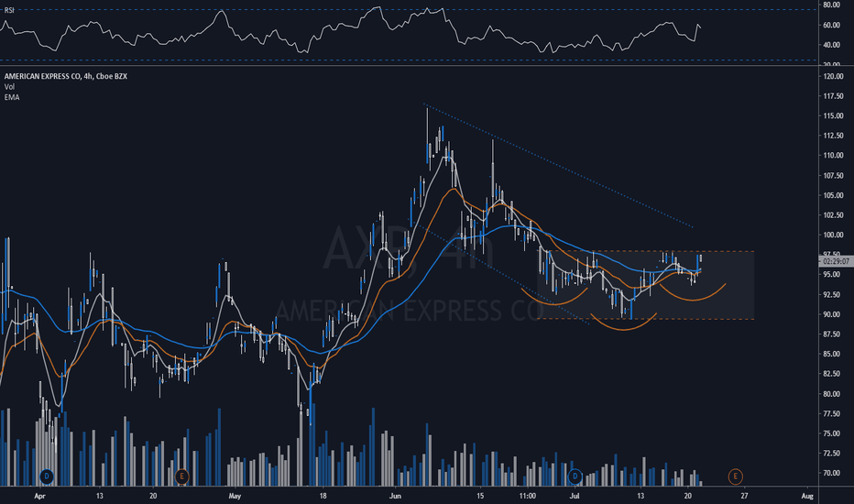Click the upcoming earnings E marker near 27

(x=735, y=477)
